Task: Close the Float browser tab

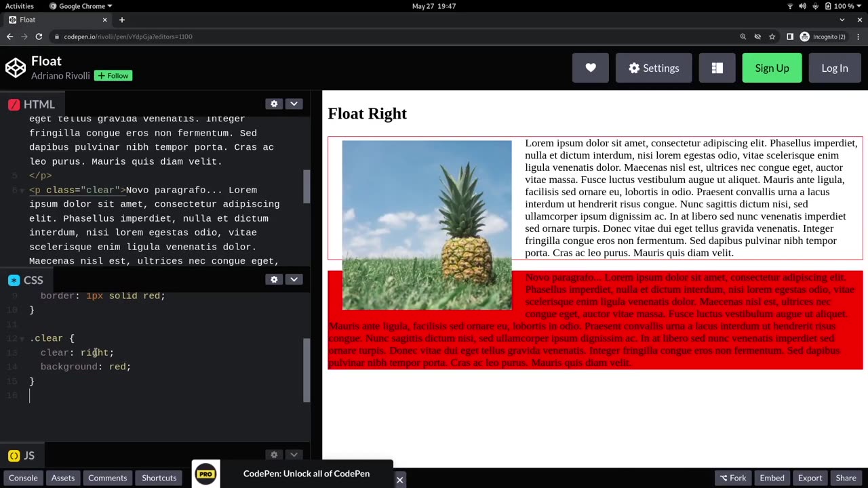Action: pyautogui.click(x=104, y=20)
